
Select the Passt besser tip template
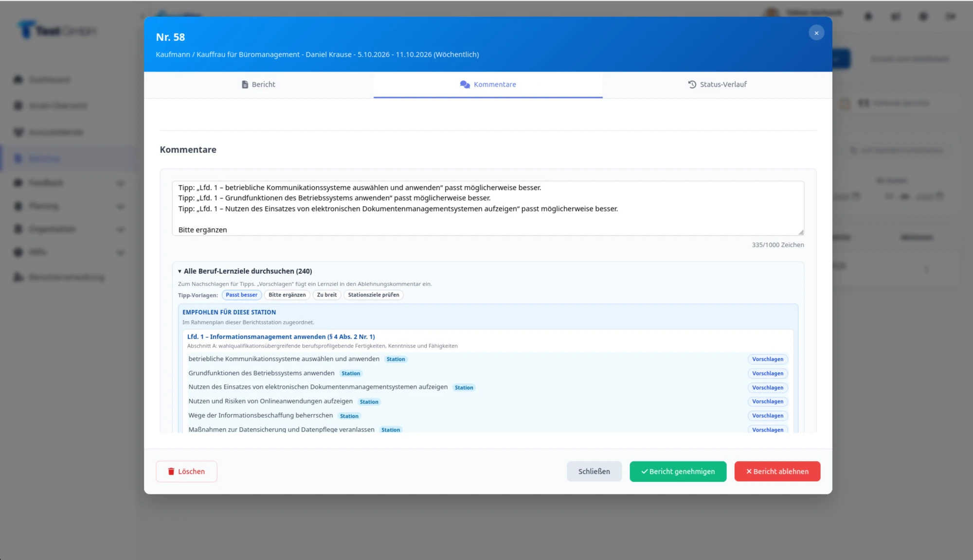[x=242, y=295]
